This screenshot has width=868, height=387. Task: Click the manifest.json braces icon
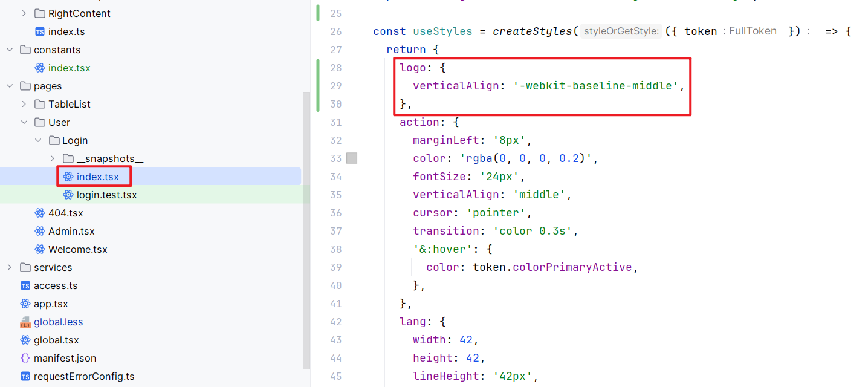tap(25, 358)
